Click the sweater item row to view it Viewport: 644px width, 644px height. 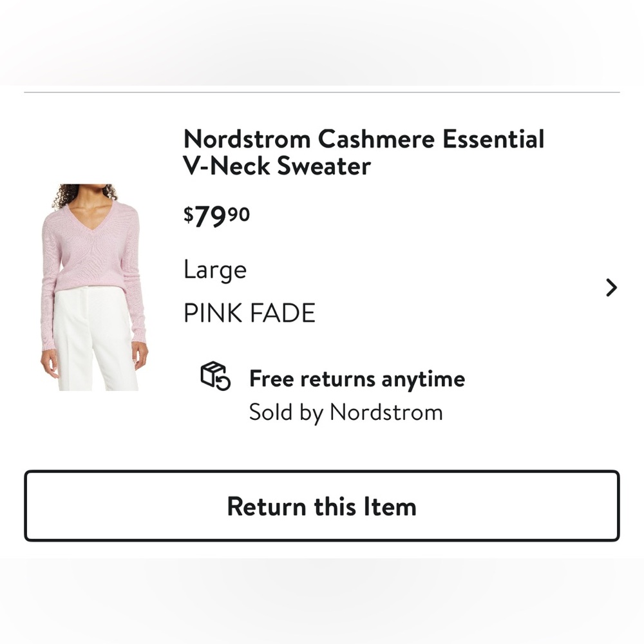tap(322, 277)
